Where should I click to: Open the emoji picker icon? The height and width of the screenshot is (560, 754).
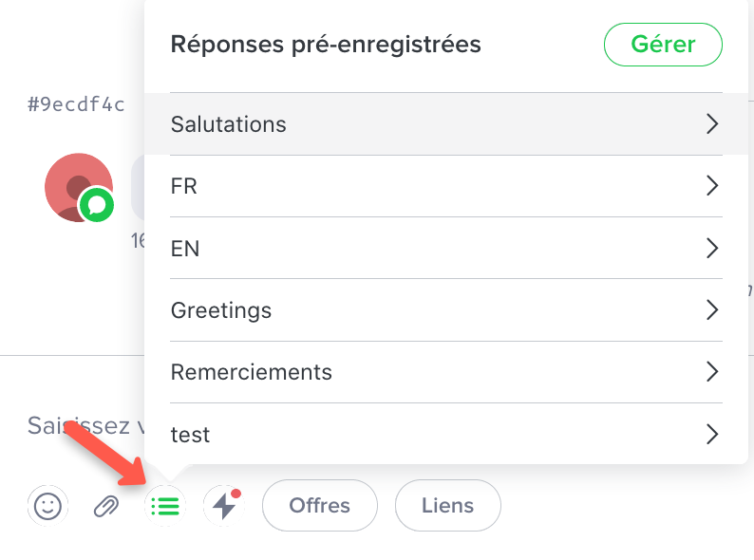(47, 506)
